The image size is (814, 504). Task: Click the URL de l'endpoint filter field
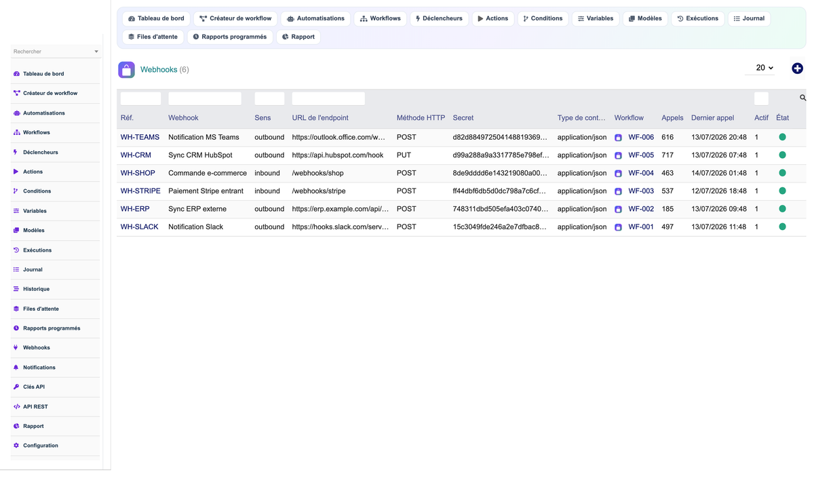pos(328,98)
